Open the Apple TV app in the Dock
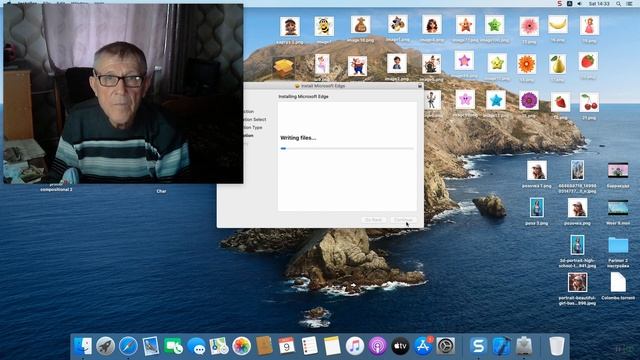640x360 pixels. coord(400,346)
